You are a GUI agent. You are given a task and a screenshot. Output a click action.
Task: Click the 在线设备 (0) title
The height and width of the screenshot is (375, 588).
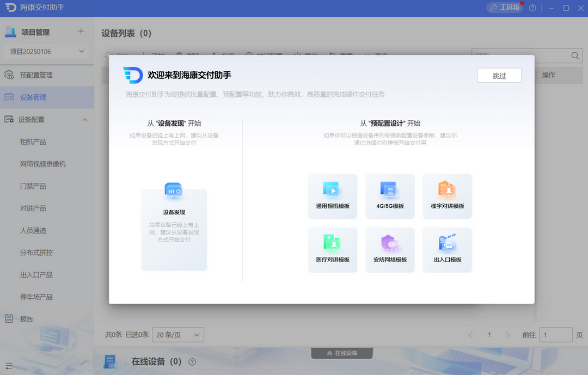click(156, 361)
